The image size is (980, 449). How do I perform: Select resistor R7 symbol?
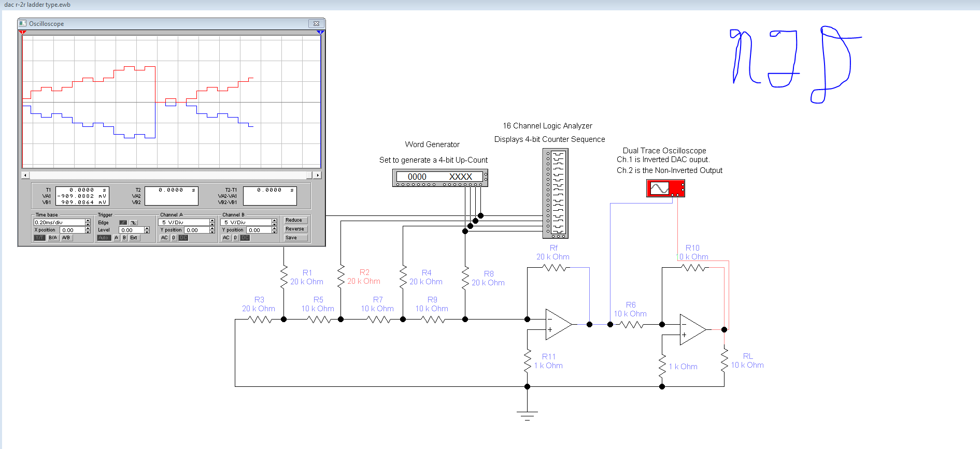[x=379, y=320]
